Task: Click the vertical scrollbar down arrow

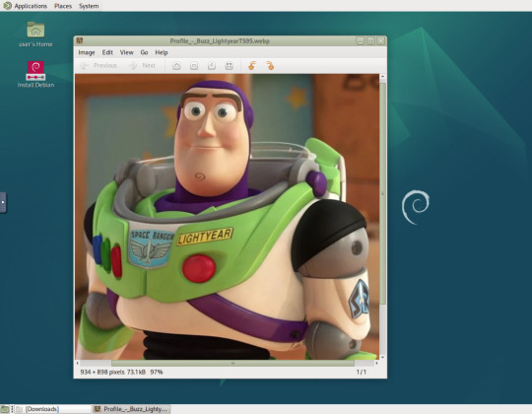Action: (x=382, y=357)
